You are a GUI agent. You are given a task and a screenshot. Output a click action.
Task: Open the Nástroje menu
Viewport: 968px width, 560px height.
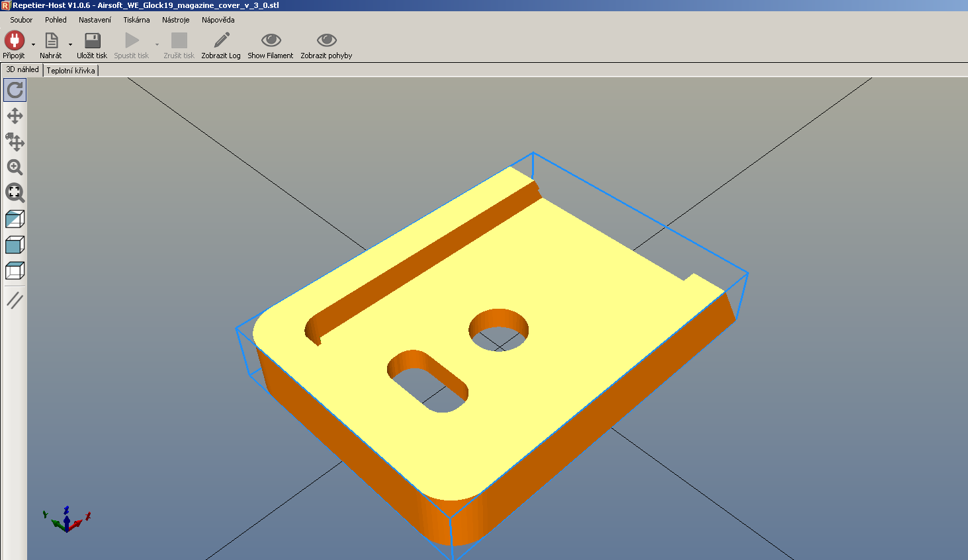(x=176, y=20)
